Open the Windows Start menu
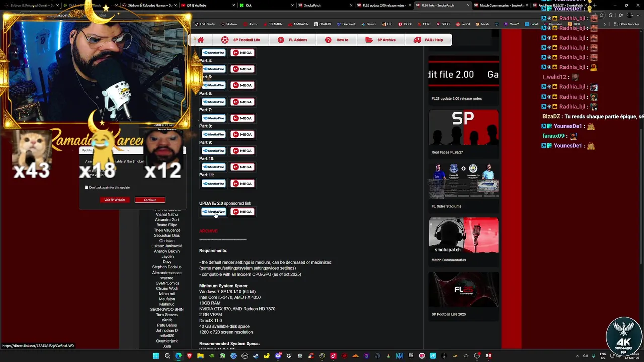This screenshot has width=644, height=362. coord(156,356)
